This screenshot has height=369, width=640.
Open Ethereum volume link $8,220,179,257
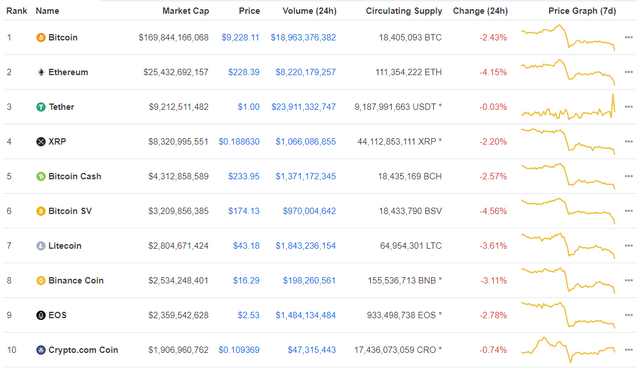[x=305, y=72]
